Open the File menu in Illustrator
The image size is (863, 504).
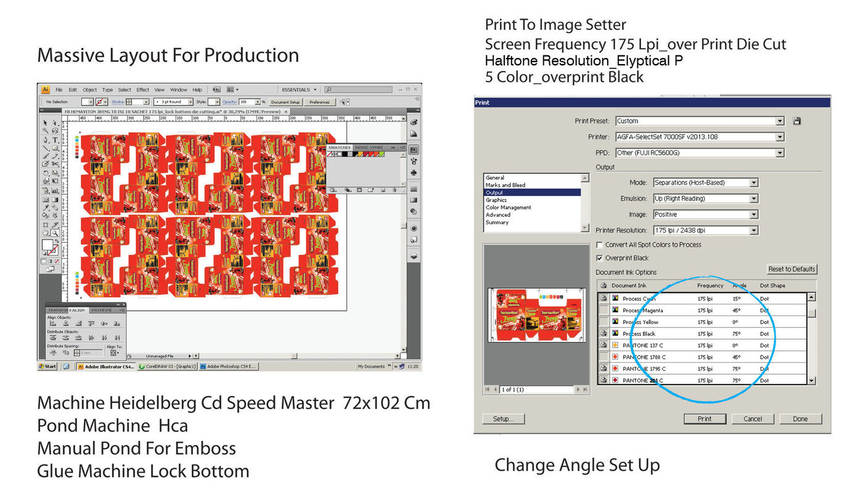click(x=59, y=89)
